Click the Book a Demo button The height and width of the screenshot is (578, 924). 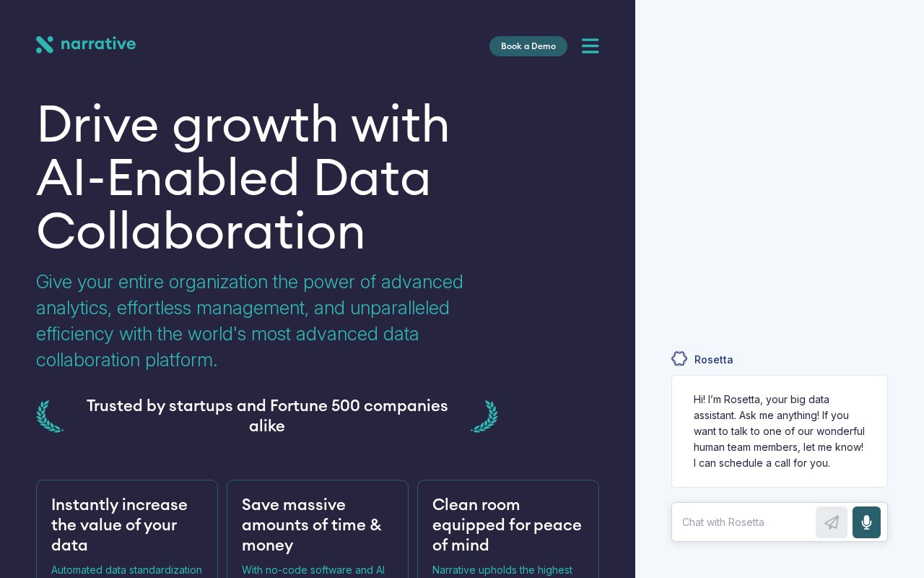coord(528,46)
